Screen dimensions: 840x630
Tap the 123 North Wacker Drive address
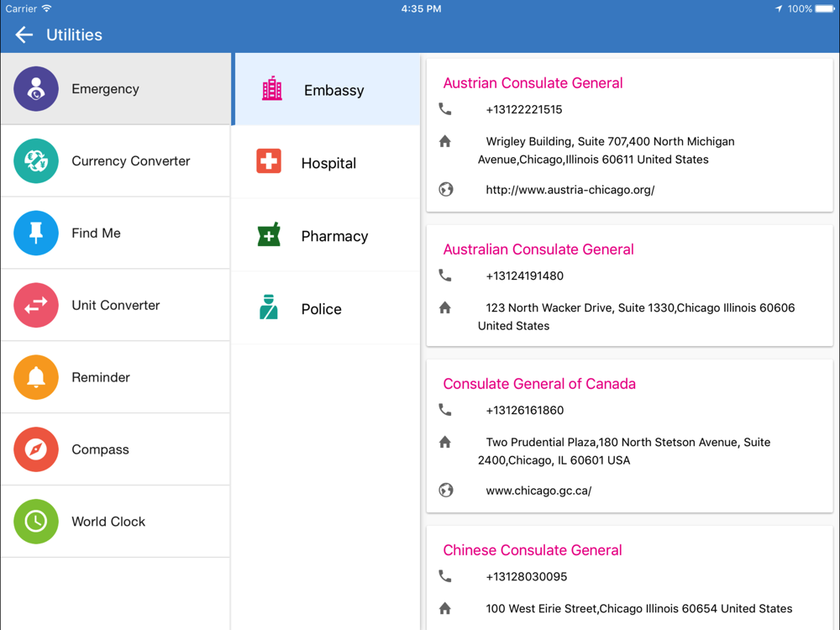click(x=637, y=317)
